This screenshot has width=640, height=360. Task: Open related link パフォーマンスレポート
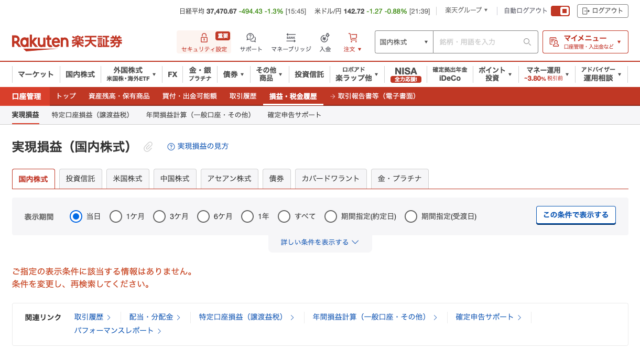[118, 331]
